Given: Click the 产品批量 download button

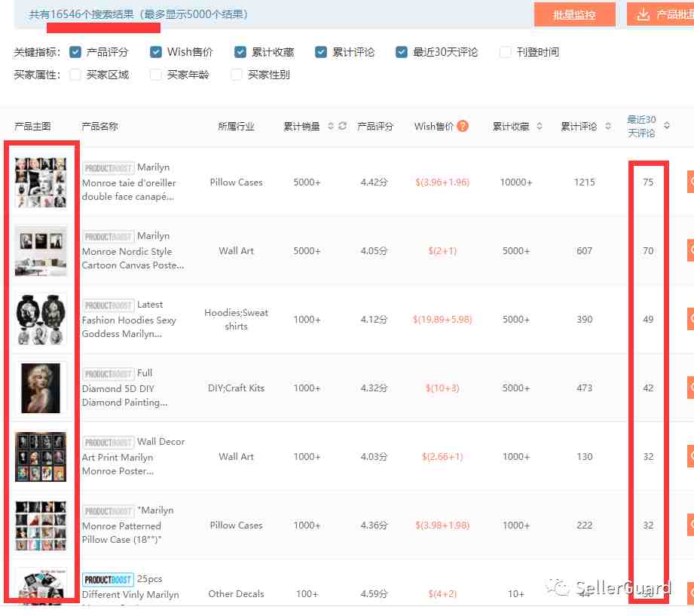Looking at the screenshot, I should 660,14.
